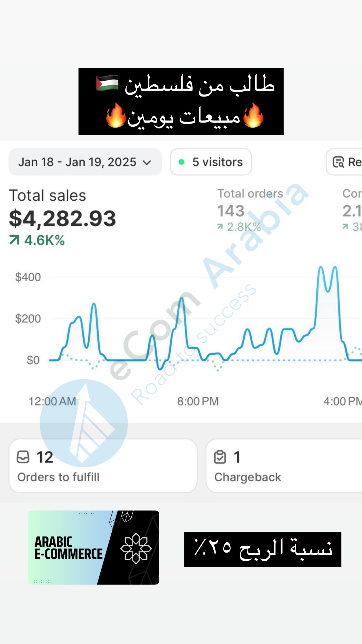Select the Total sales metric
362x644 pixels.
tap(47, 196)
